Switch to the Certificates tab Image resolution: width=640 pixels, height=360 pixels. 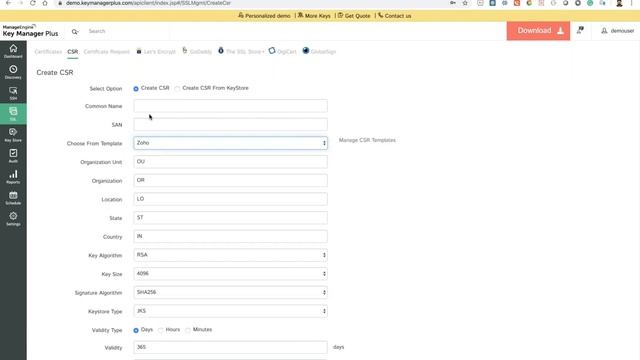click(x=48, y=52)
